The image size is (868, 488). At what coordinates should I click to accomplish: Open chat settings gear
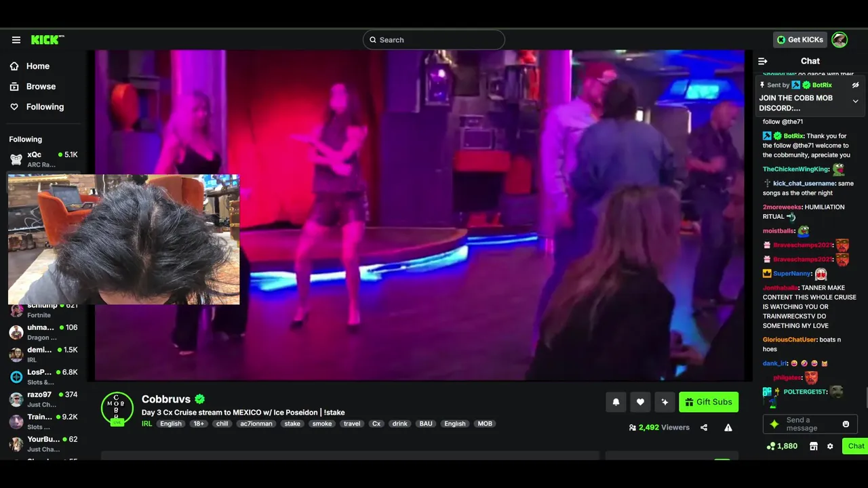point(830,446)
